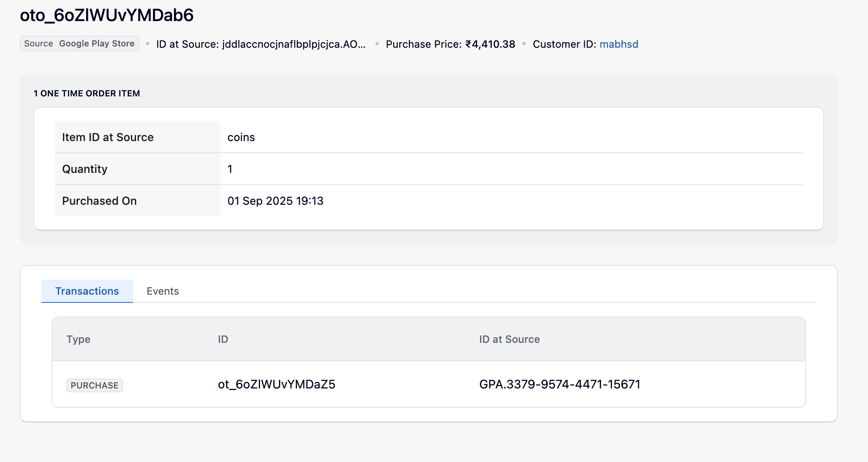Click transaction ID ot_6oZlWUvYMDaZ5

(276, 384)
